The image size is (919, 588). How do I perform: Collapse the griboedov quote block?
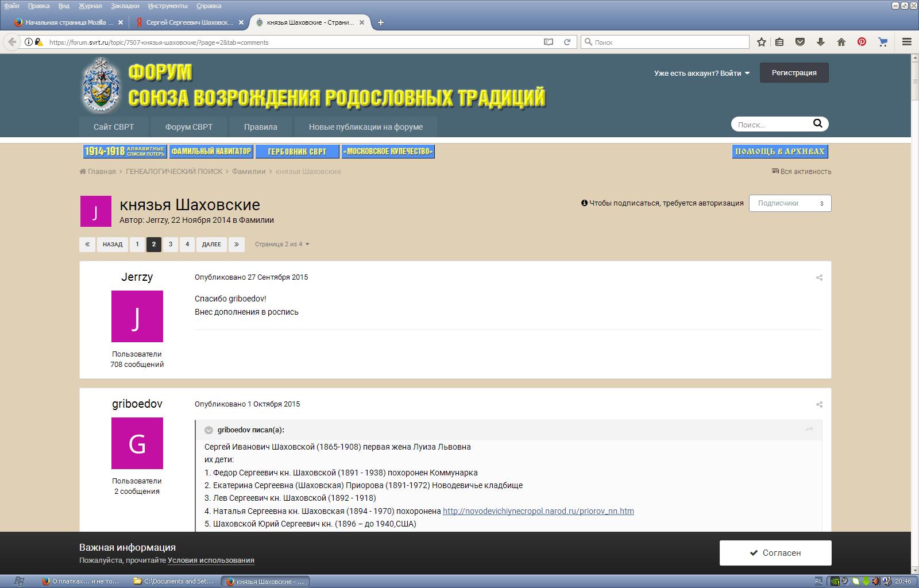tap(209, 430)
